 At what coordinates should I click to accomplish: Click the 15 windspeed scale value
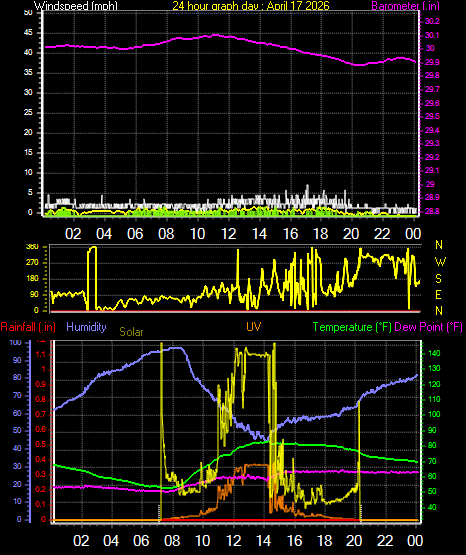coord(28,153)
